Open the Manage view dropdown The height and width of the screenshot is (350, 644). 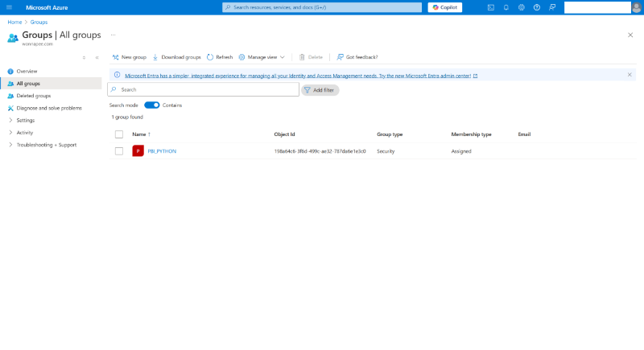coord(262,57)
